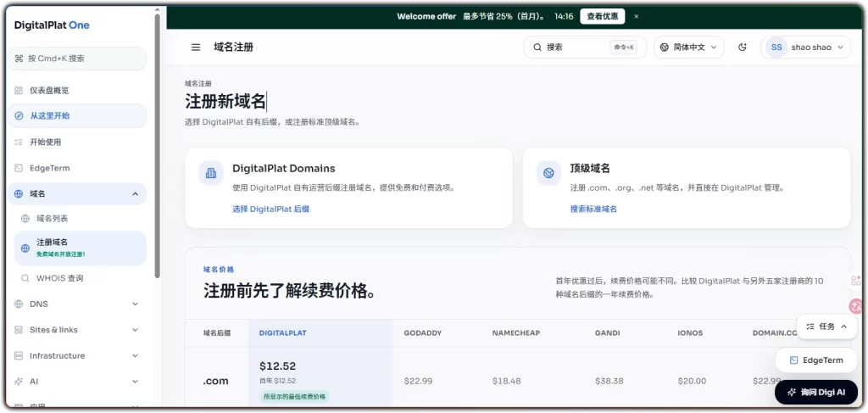
Task: Select 从这里开始 in sidebar
Action: [77, 115]
